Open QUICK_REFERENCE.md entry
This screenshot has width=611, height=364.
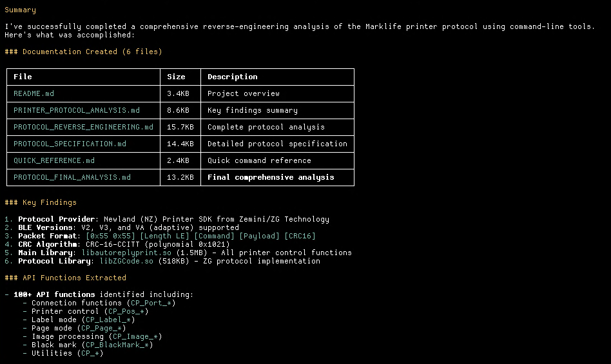[54, 160]
